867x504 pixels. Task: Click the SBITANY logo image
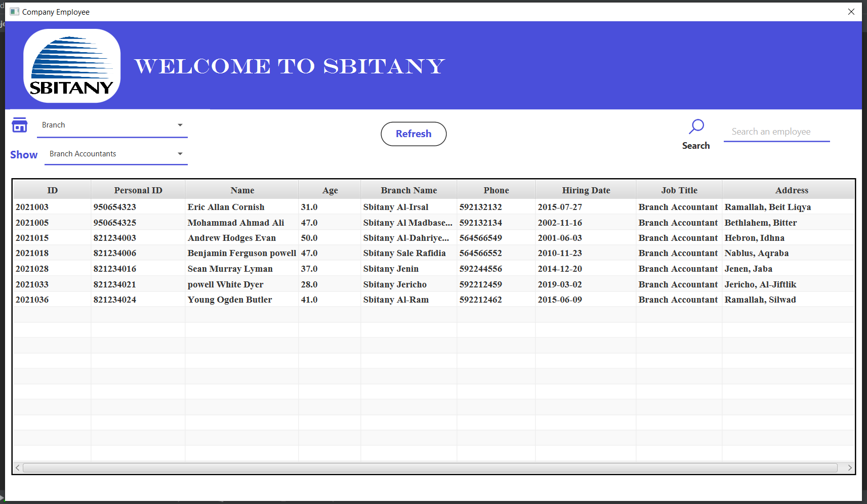point(72,66)
